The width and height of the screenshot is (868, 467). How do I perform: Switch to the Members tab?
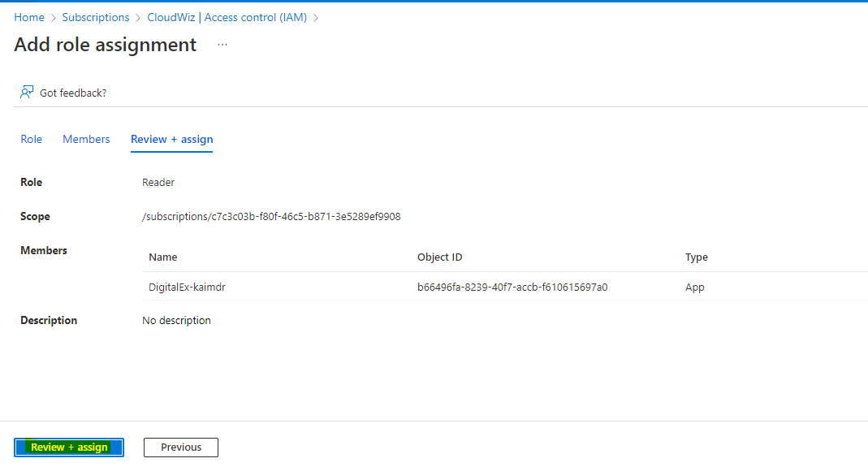(86, 139)
